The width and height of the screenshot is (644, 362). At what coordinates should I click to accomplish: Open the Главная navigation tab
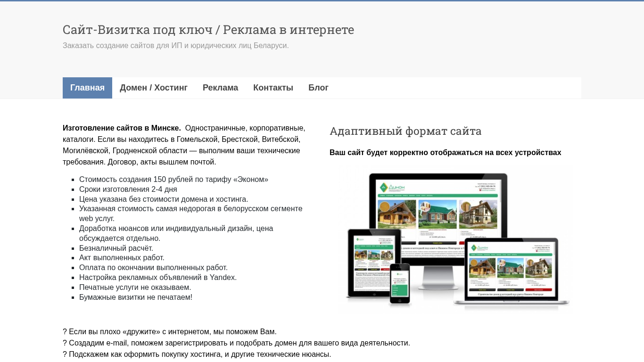pos(87,88)
